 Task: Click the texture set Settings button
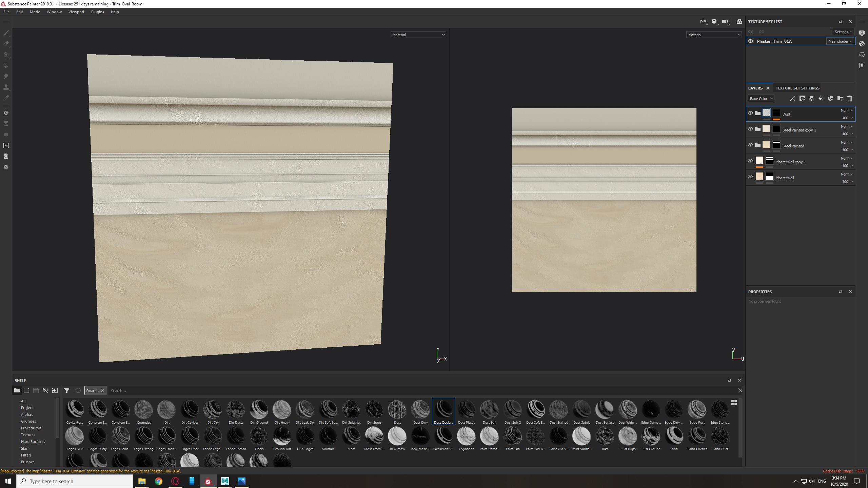pyautogui.click(x=843, y=32)
